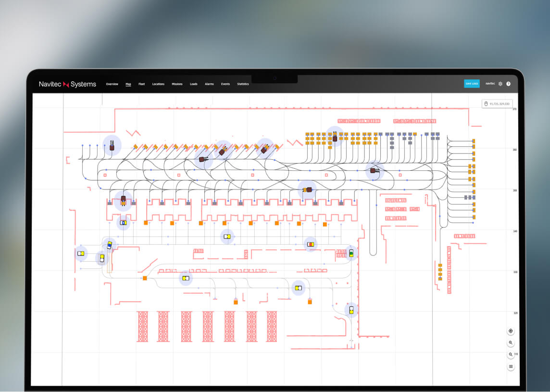Center the map with the crosshair button
This screenshot has width=550, height=392.
tap(511, 331)
